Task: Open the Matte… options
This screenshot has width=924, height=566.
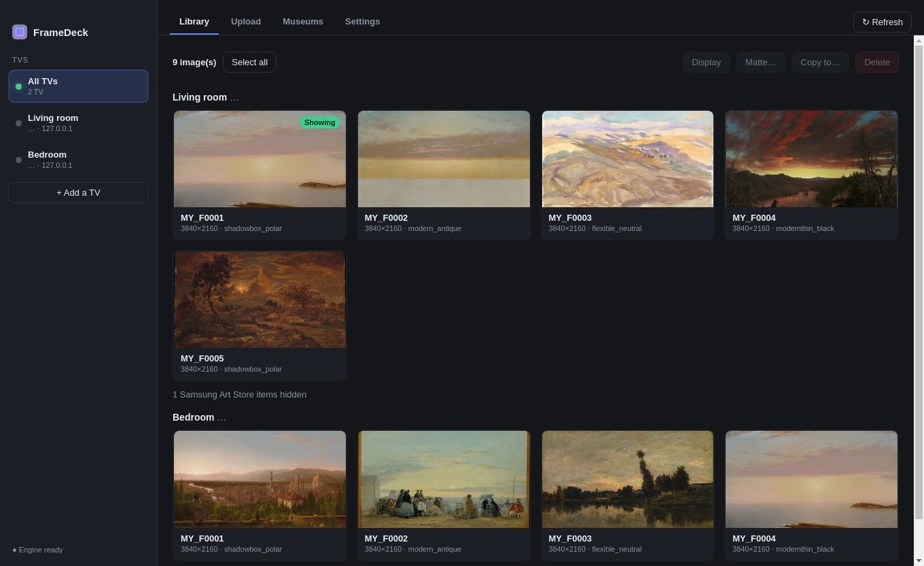Action: (760, 62)
